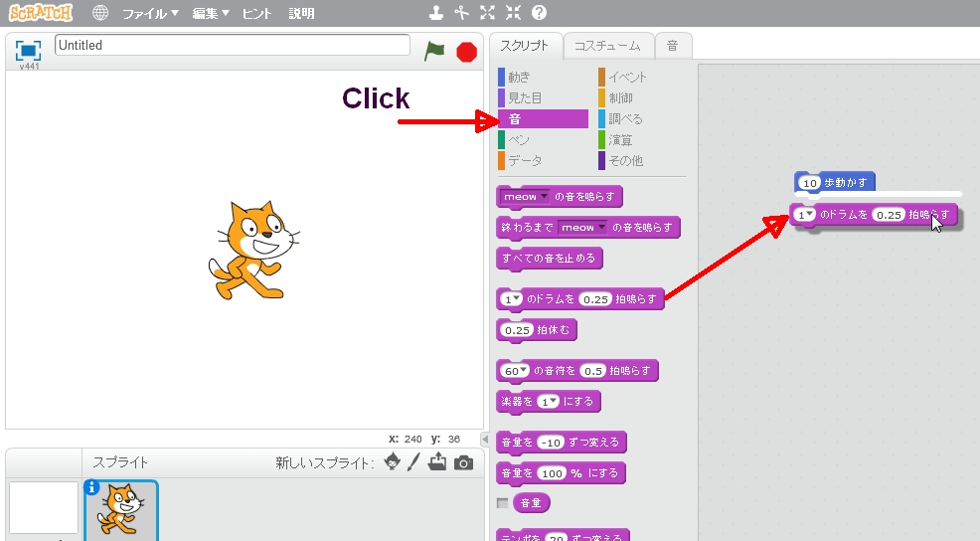Stop the project with red stop button
Viewport: 980px width, 541px height.
click(x=466, y=52)
